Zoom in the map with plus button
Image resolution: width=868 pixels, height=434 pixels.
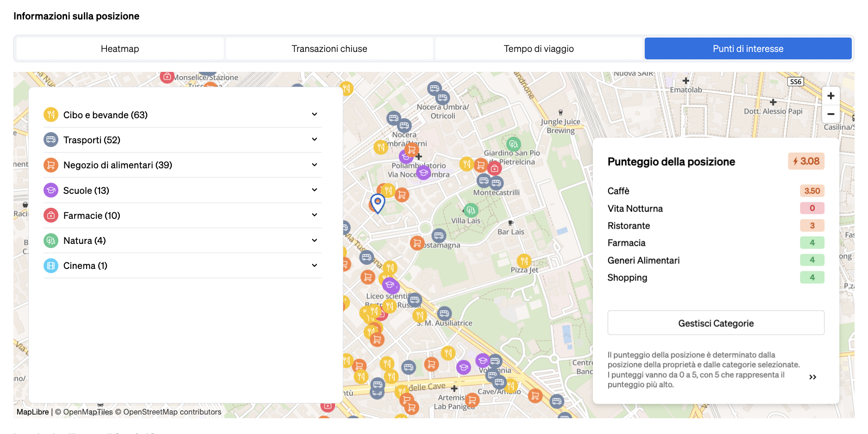[x=831, y=96]
